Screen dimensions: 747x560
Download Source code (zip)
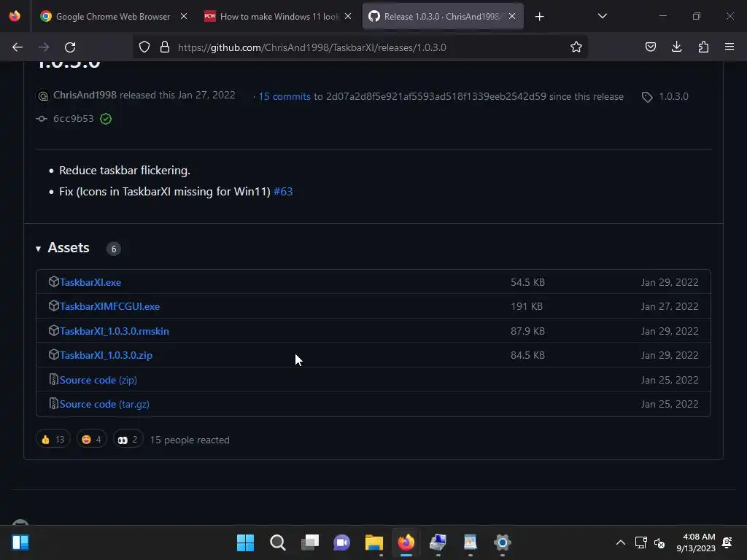coord(98,380)
